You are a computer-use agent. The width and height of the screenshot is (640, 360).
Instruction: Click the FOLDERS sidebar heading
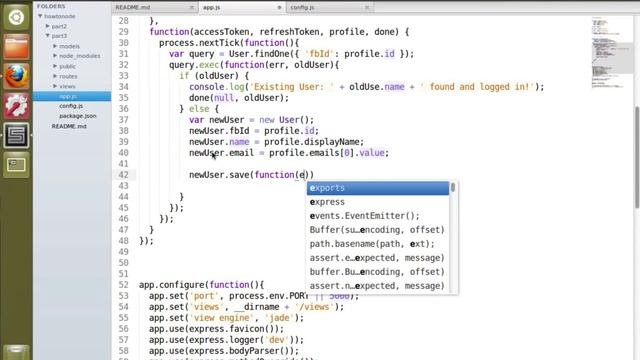tap(51, 6)
